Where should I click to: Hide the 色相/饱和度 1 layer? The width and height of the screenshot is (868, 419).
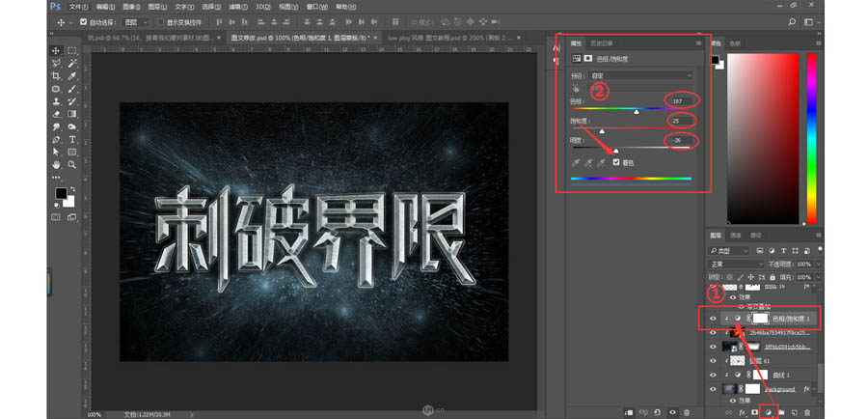click(714, 317)
